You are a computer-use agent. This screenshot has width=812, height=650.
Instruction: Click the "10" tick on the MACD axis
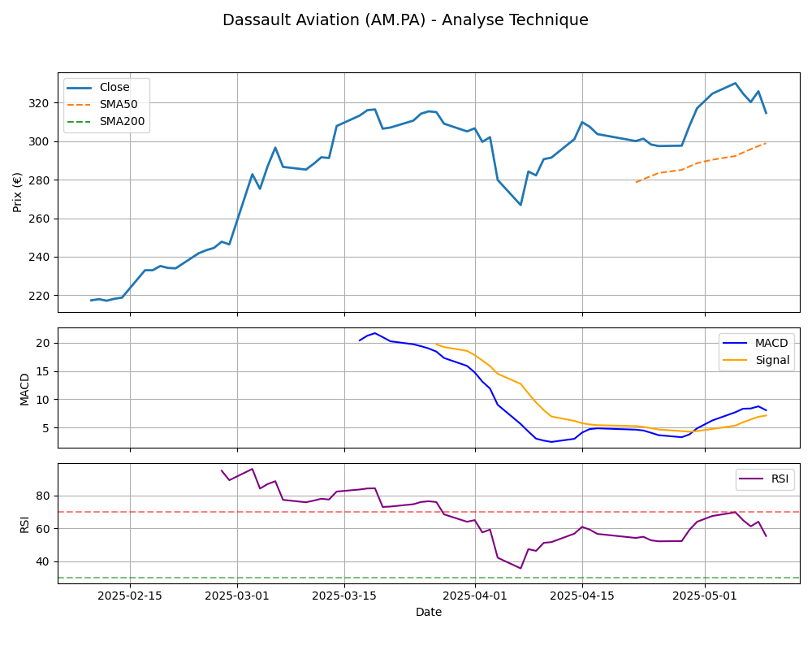coord(44,400)
